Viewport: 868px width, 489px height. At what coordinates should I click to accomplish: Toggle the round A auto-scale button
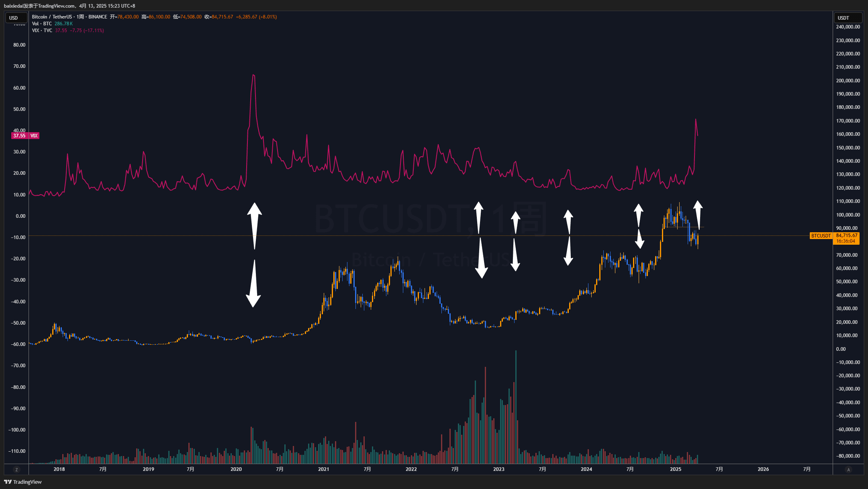(x=848, y=469)
